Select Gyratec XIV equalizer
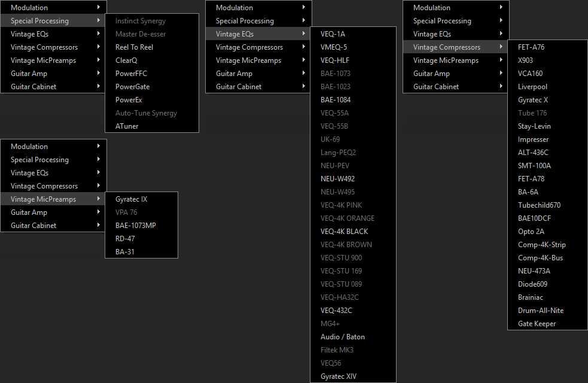The width and height of the screenshot is (588, 383). (354, 376)
